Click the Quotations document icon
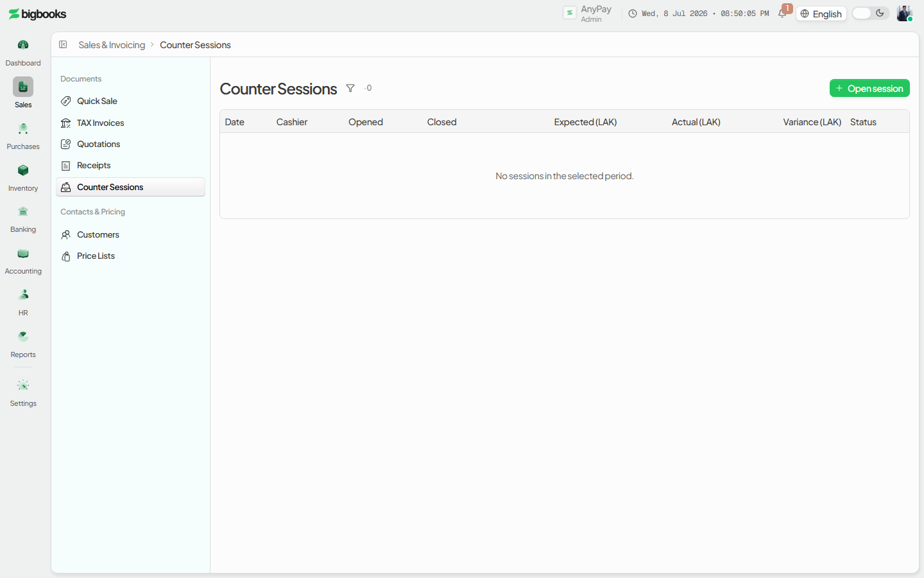The width and height of the screenshot is (924, 578). tap(65, 144)
